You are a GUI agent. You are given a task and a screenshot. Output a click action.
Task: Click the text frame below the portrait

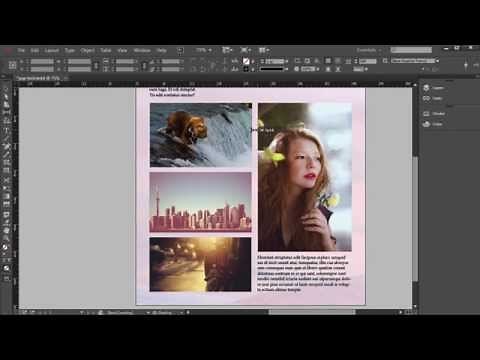[x=304, y=274]
